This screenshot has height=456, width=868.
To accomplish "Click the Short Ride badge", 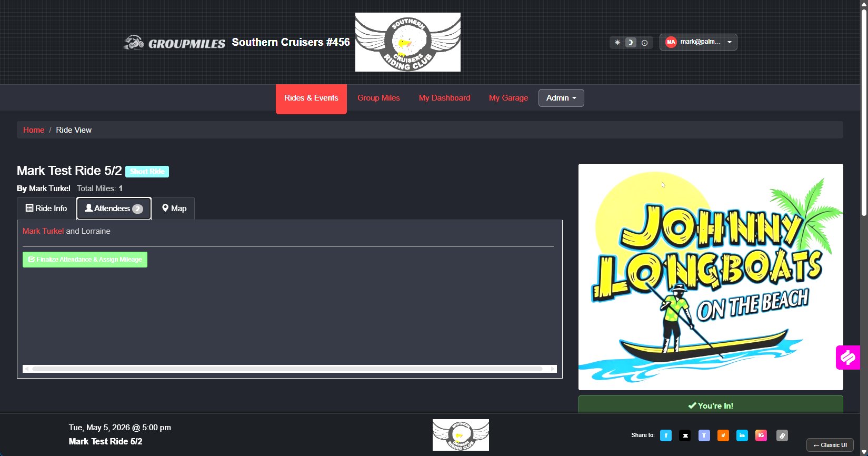I will pyautogui.click(x=147, y=171).
